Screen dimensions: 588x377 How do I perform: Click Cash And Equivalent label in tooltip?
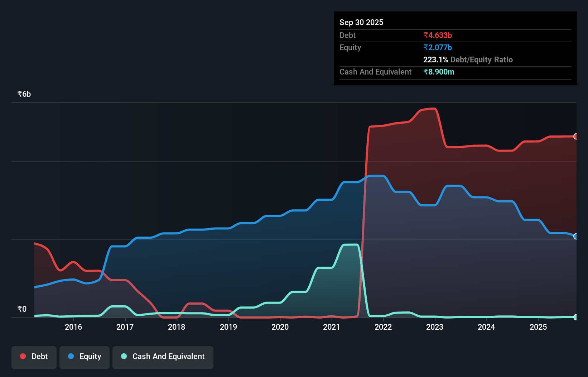click(375, 72)
